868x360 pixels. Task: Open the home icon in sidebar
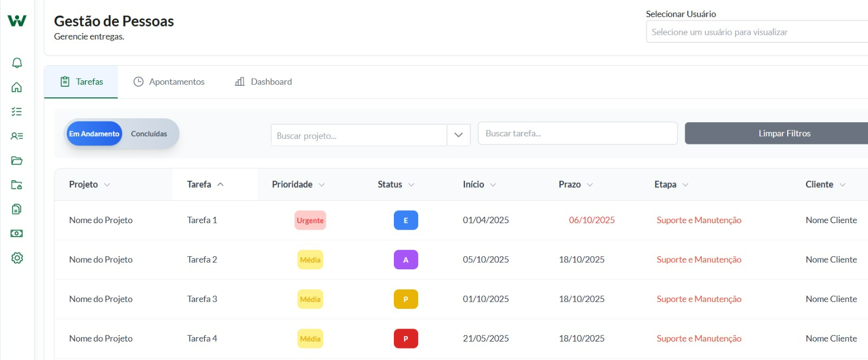17,87
